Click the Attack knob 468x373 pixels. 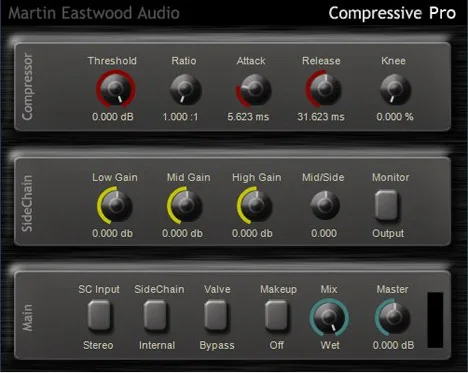pos(254,89)
